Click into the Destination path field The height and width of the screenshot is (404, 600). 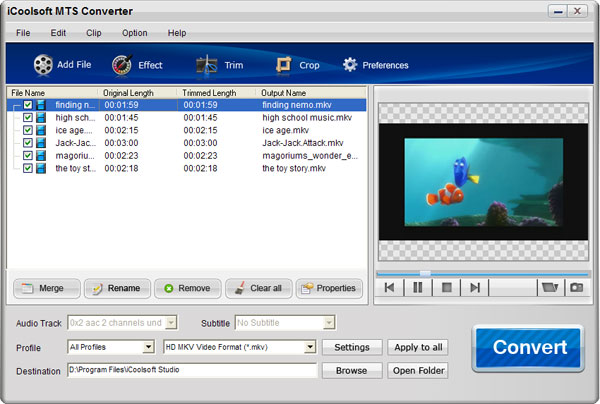pos(192,370)
